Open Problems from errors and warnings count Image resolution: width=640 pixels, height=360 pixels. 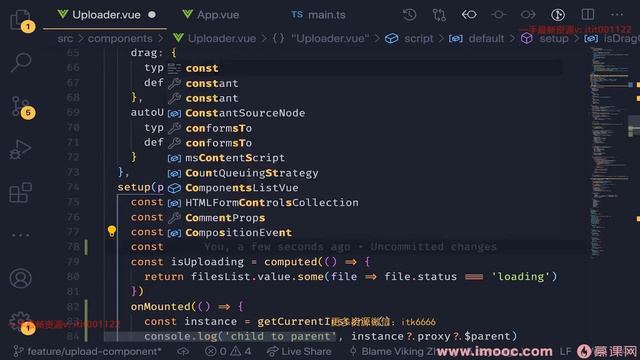click(x=228, y=351)
